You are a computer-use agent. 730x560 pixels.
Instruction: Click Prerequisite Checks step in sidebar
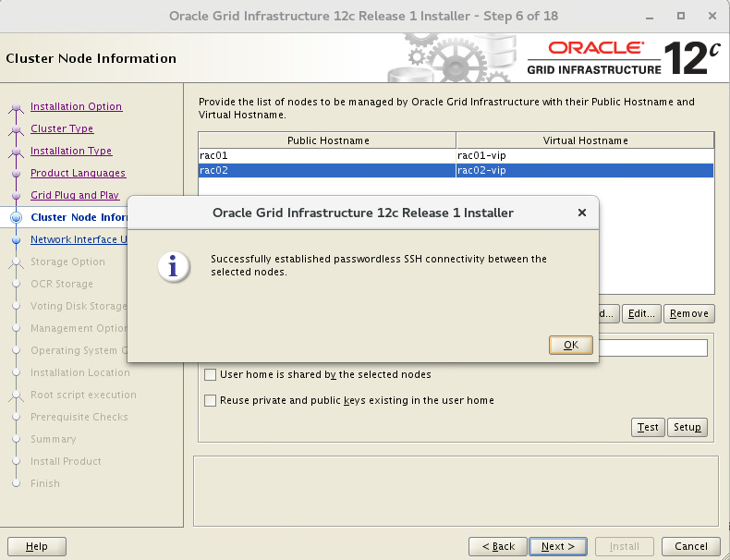pyautogui.click(x=79, y=417)
